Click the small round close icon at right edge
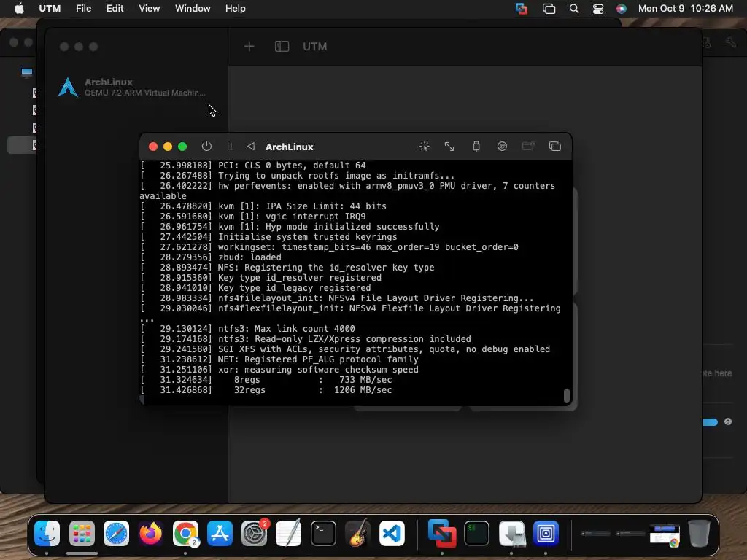Screen dimensions: 747x560 point(727,421)
